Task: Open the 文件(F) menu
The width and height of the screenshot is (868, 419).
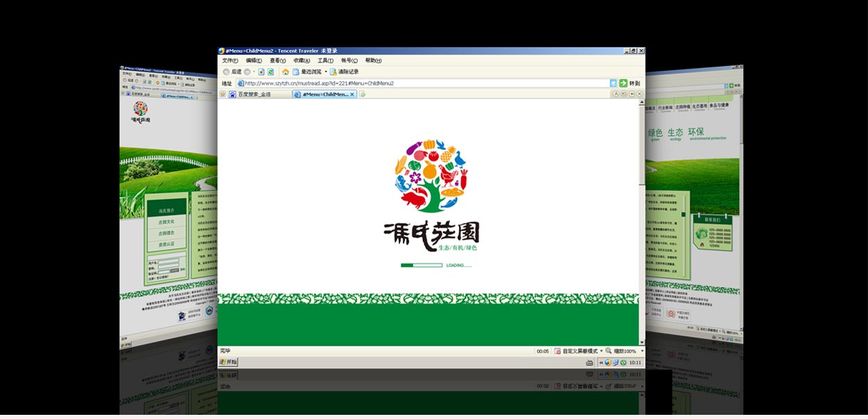Action: (230, 60)
